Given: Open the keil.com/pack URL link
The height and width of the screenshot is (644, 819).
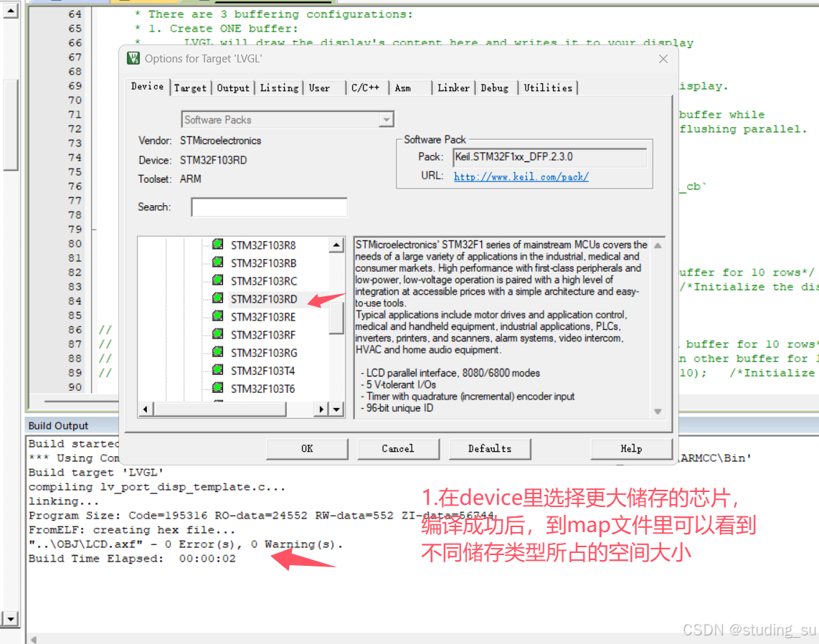Looking at the screenshot, I should pos(521,176).
